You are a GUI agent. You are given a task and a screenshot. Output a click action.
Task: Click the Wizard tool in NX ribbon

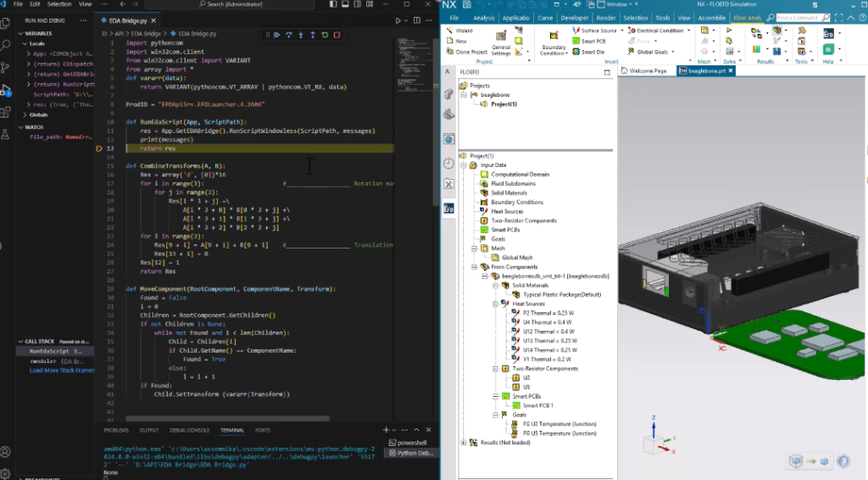point(459,31)
